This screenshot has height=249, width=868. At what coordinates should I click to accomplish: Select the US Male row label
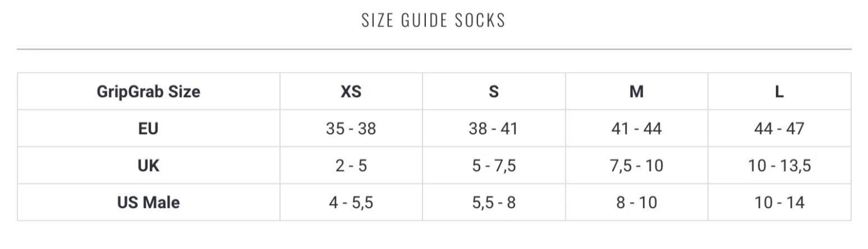[x=148, y=203]
